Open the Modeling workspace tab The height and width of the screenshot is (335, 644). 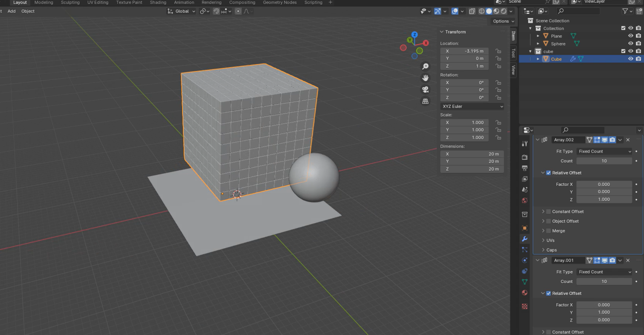[44, 3]
